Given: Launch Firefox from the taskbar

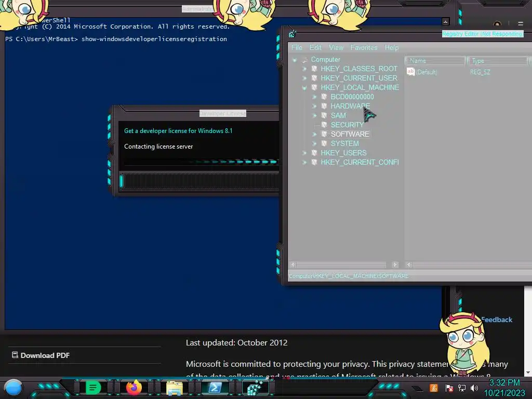Looking at the screenshot, I should [x=134, y=388].
